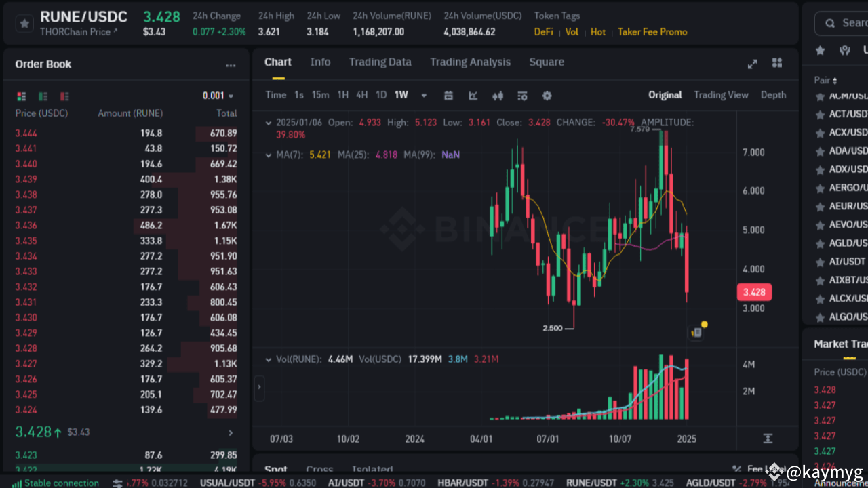Screen dimensions: 868x488
Task: Switch chart view to Depth
Action: (x=773, y=95)
